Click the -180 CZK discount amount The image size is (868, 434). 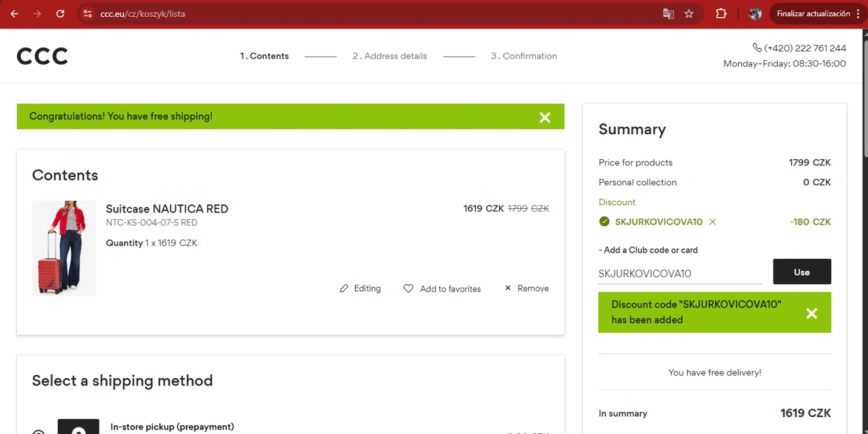click(810, 222)
